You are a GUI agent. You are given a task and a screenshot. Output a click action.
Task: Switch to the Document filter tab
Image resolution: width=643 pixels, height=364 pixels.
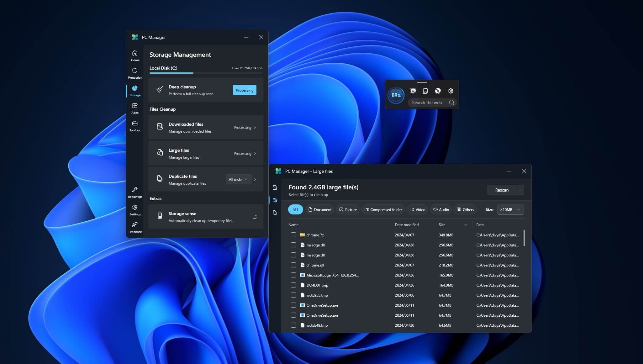tap(319, 209)
